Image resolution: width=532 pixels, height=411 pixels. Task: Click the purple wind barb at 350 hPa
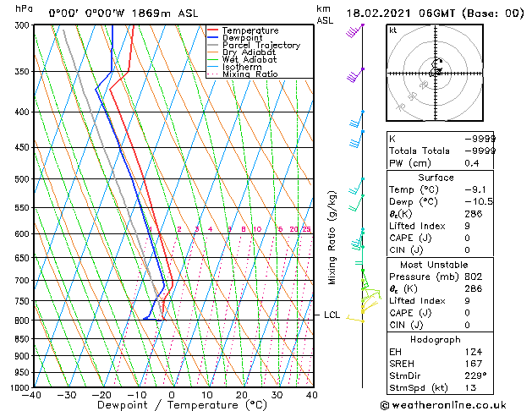tap(355, 75)
